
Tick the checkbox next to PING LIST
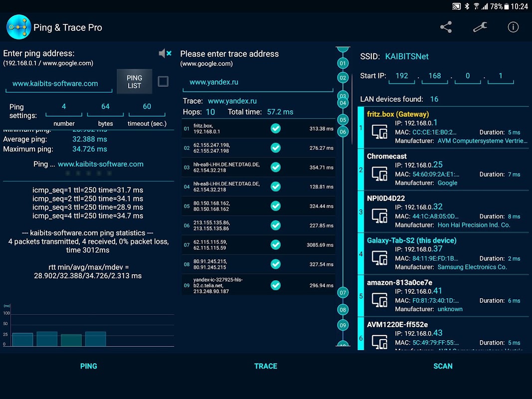pos(163,81)
